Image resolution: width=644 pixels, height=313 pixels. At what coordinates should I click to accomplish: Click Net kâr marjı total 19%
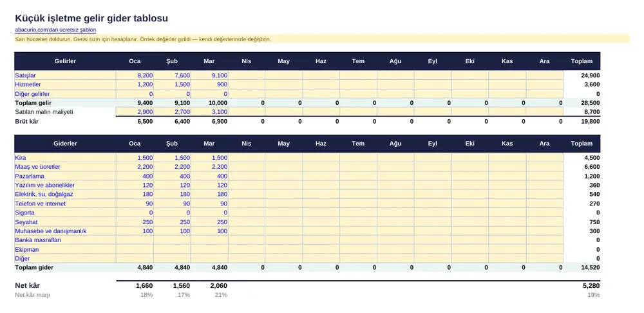(594, 295)
